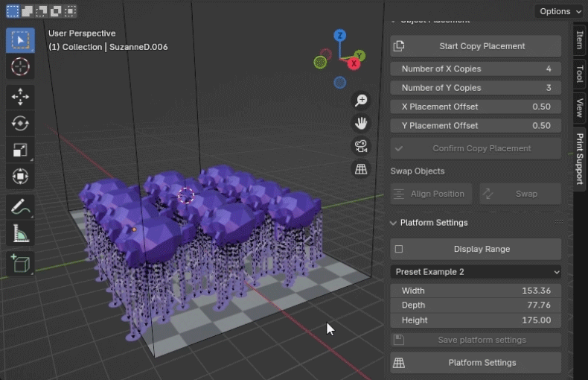Click the User Perspective label

[82, 34]
